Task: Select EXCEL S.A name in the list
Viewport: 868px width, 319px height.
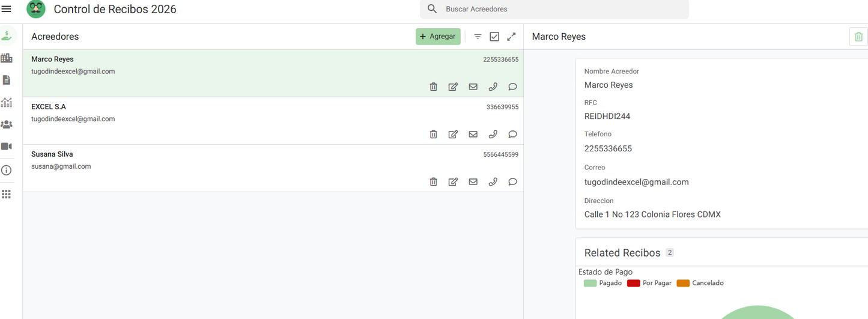Action: tap(49, 107)
